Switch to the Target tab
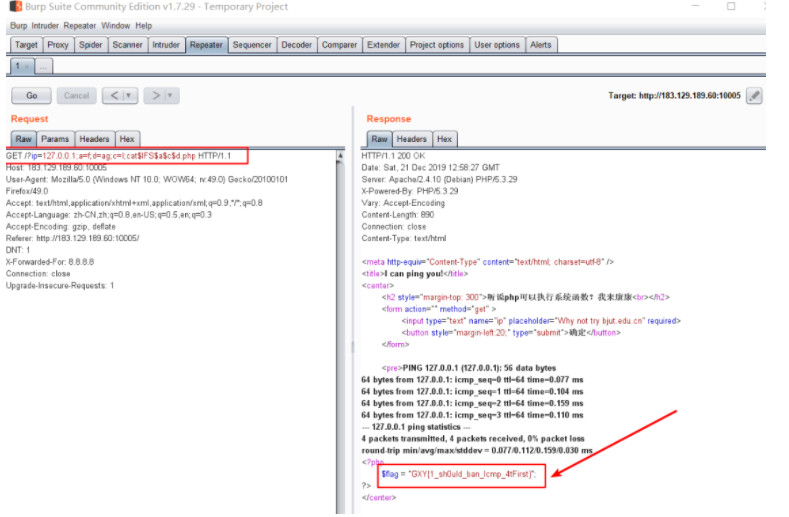This screenshot has width=789, height=517. tap(26, 45)
